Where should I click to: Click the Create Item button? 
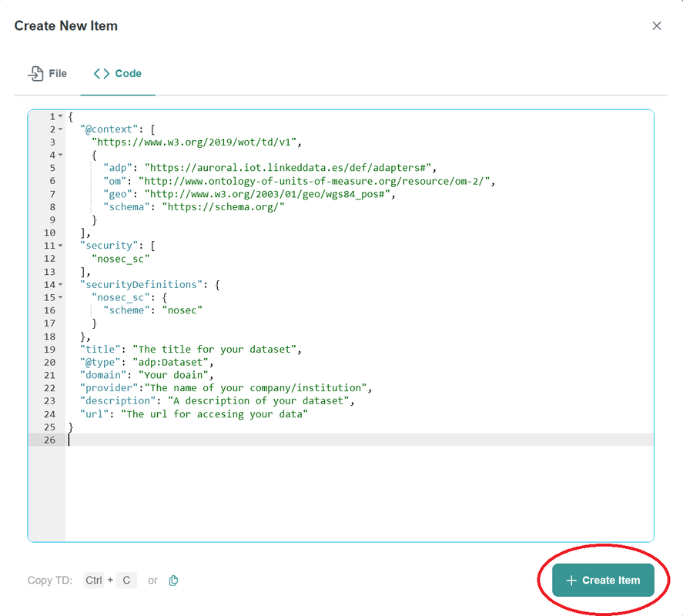(603, 581)
